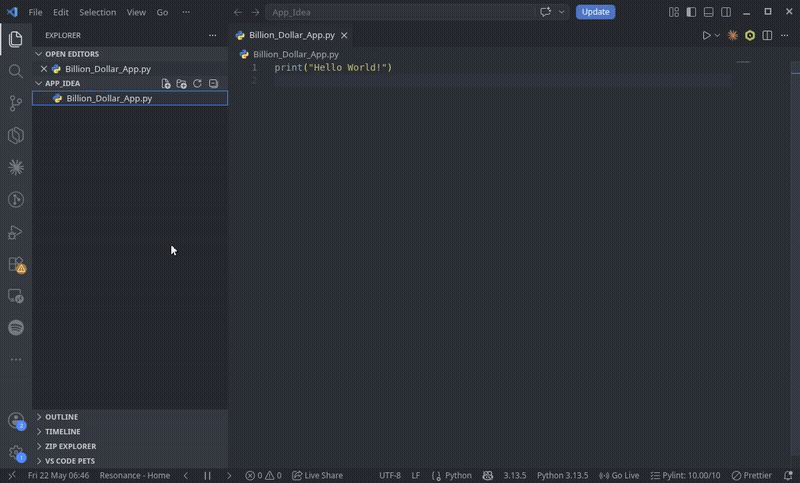Open the Extensions view with warning badge
This screenshot has height=483, width=800.
pyautogui.click(x=16, y=264)
